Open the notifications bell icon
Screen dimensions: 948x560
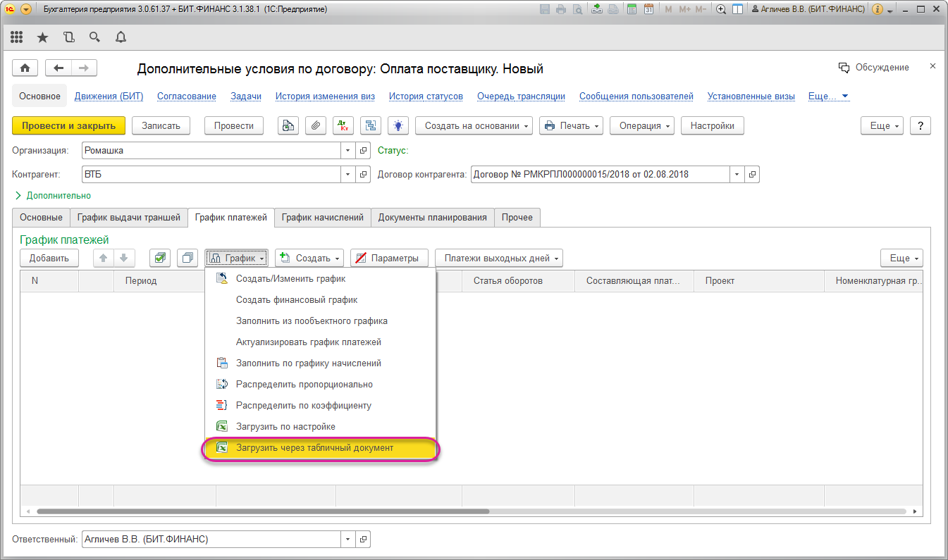coord(121,37)
